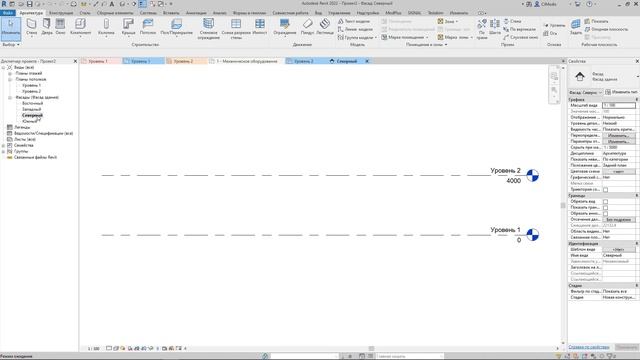This screenshot has width=640, height=360.
Task: Expand the Семейства tree node
Action: point(3,145)
